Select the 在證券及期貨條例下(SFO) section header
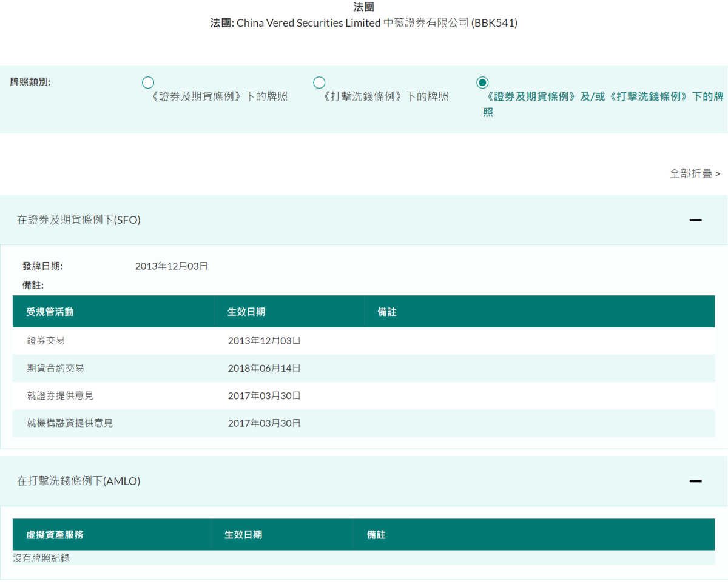 coord(79,220)
